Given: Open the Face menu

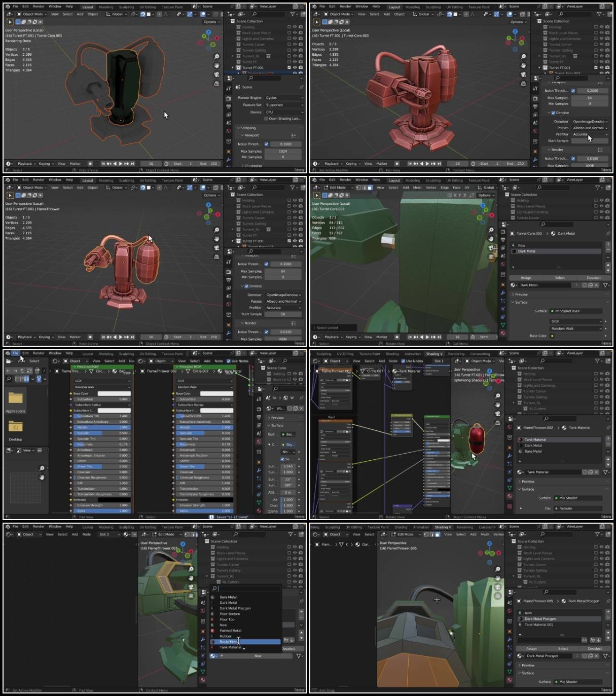Looking at the screenshot, I should (x=456, y=188).
